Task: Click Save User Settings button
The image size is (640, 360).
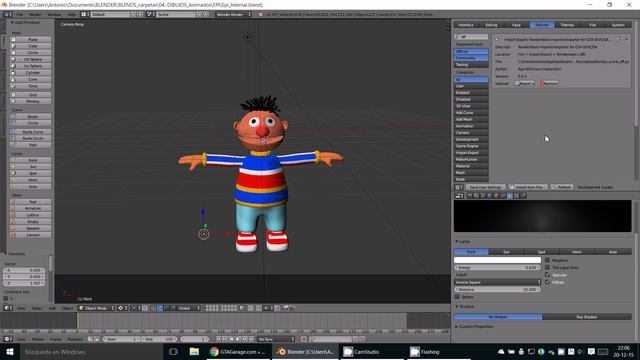Action: coord(485,187)
